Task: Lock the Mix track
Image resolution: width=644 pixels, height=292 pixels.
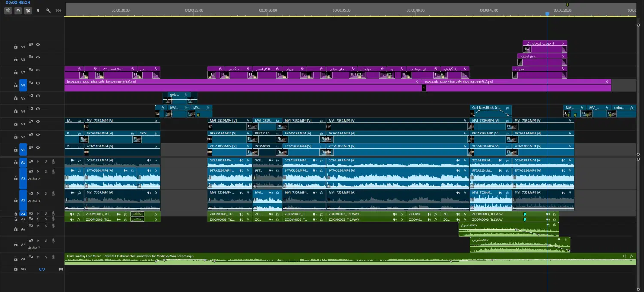Action: pyautogui.click(x=15, y=269)
